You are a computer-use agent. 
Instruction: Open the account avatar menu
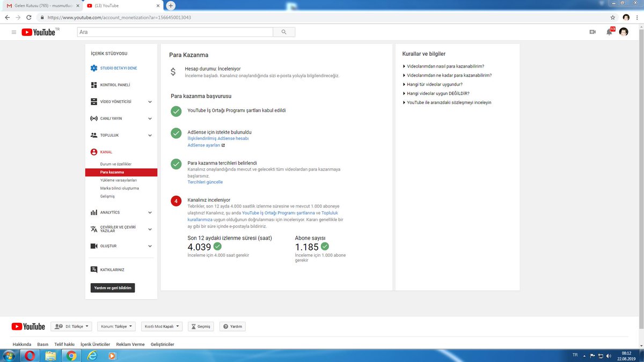point(624,32)
